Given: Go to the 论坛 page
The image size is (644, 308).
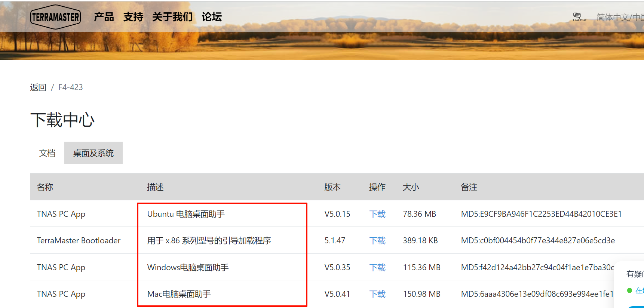Looking at the screenshot, I should click(212, 17).
